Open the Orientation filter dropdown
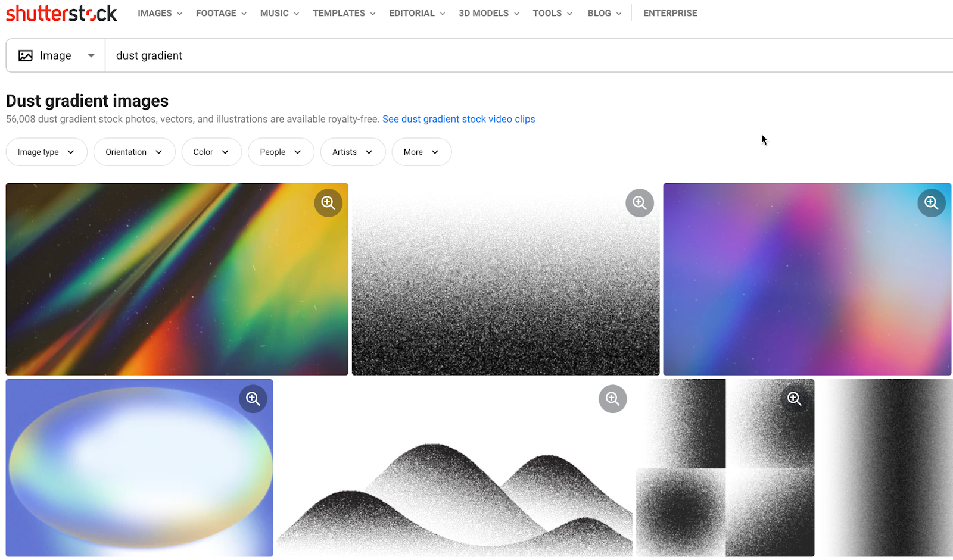Image resolution: width=953 pixels, height=560 pixels. [134, 152]
